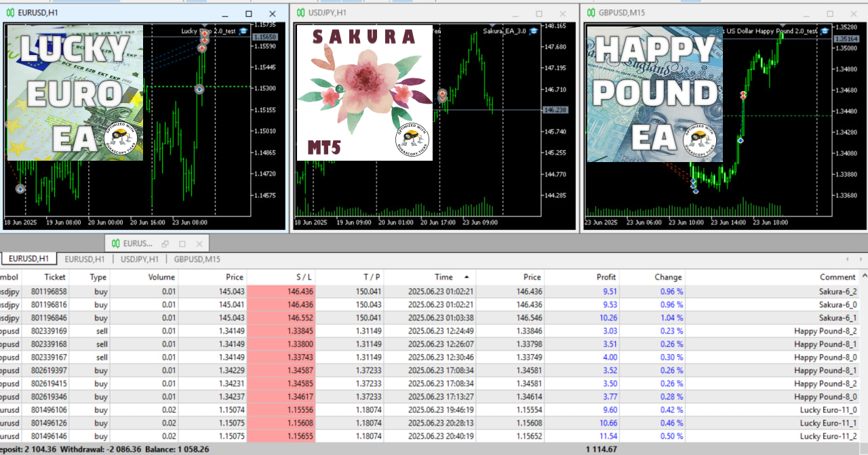This screenshot has width=868, height=455.
Task: Click the chart icon of the small EURUS... window
Action: (x=116, y=243)
